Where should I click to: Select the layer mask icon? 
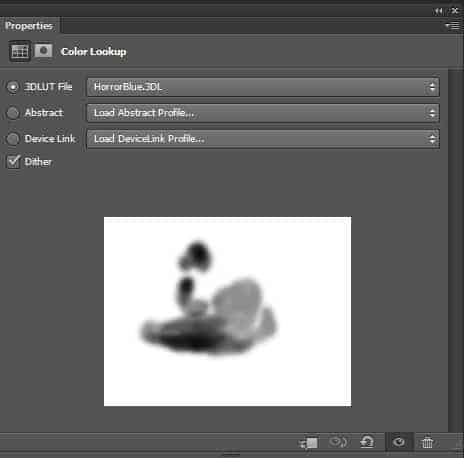pyautogui.click(x=44, y=51)
